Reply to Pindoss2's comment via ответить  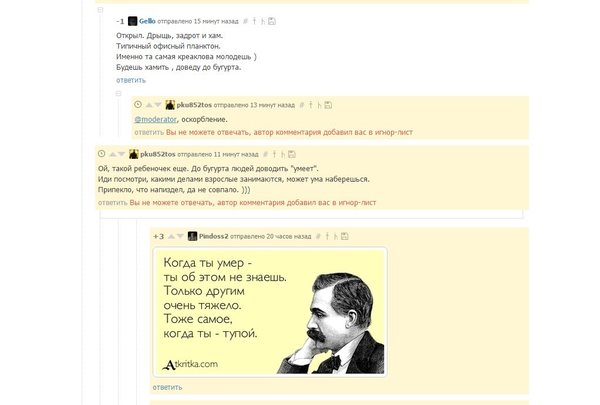167,387
